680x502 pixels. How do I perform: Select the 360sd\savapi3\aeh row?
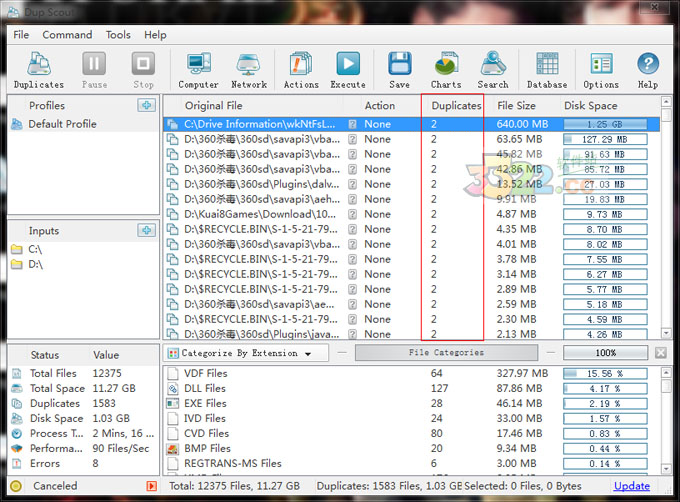(412, 199)
